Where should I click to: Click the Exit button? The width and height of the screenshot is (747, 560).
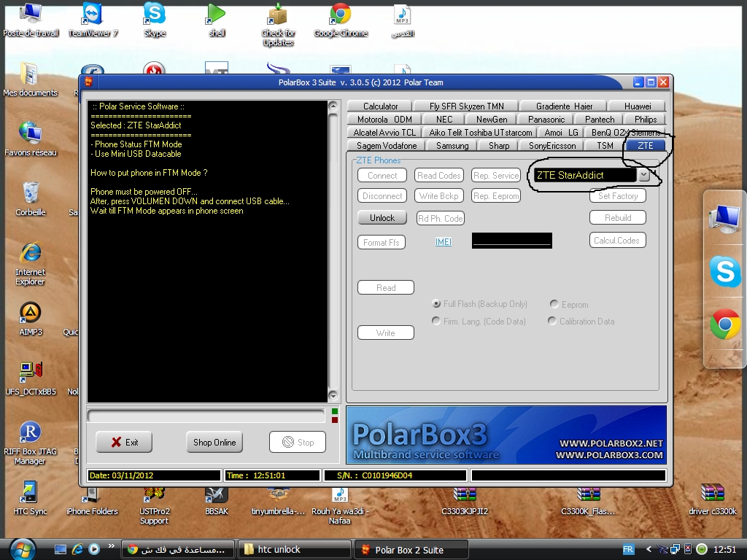point(124,443)
